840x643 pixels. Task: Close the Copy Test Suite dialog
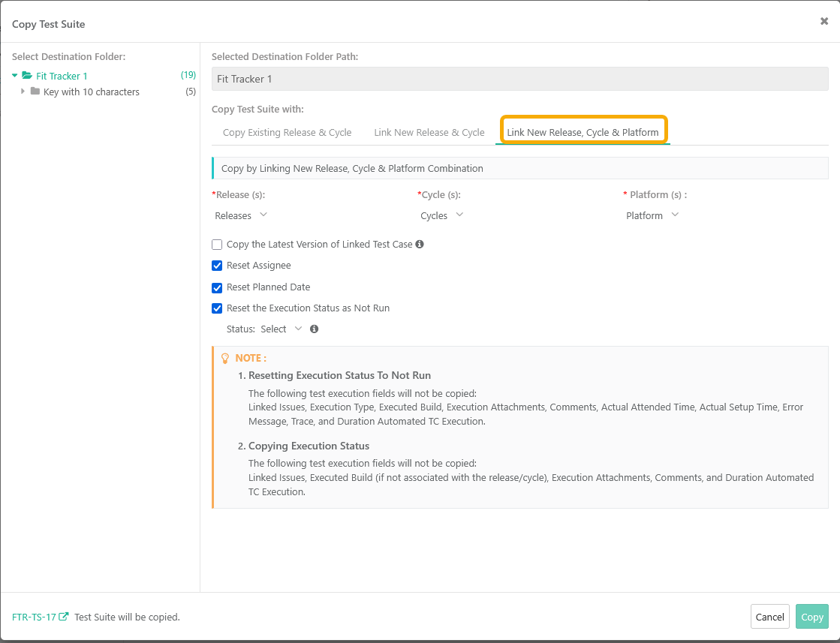[x=823, y=22]
